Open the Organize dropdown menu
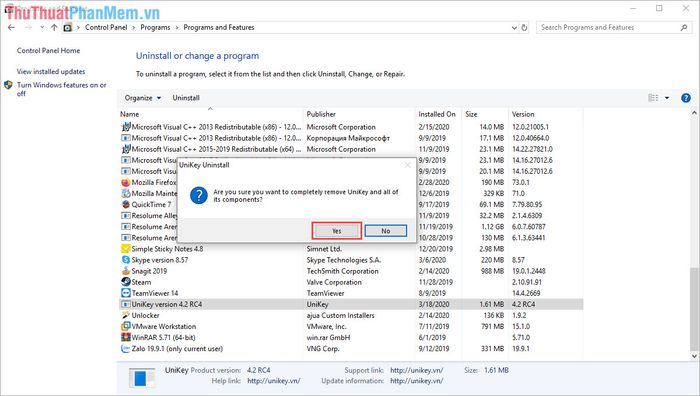 click(143, 98)
